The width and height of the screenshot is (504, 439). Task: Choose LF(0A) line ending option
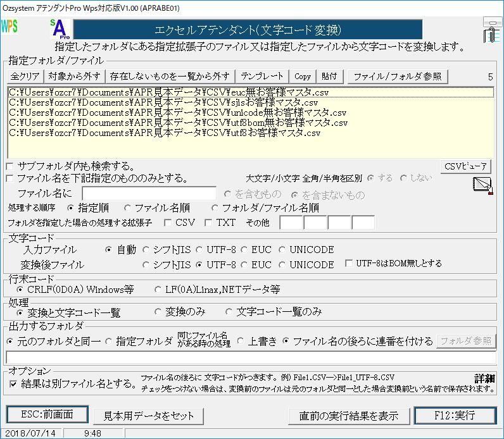(x=160, y=290)
